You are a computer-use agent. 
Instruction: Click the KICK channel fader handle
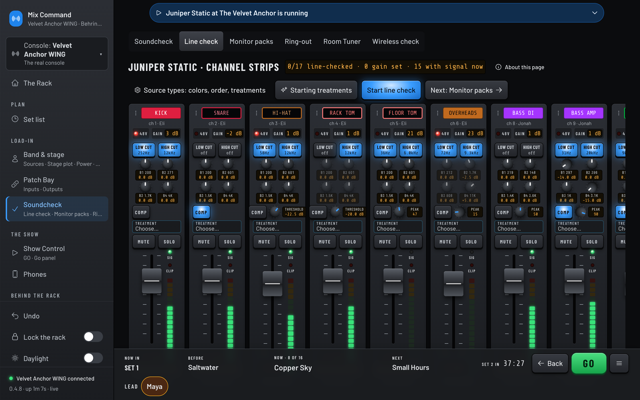pyautogui.click(x=151, y=281)
